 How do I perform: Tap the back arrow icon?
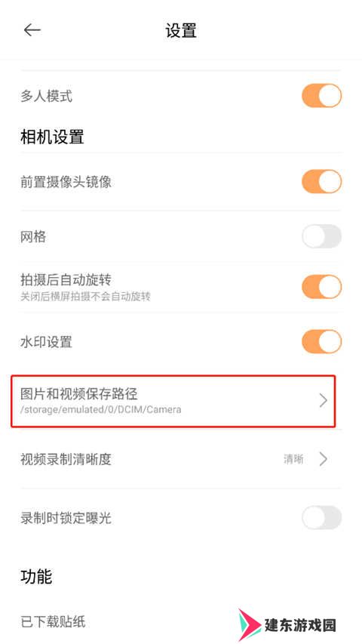coord(32,30)
